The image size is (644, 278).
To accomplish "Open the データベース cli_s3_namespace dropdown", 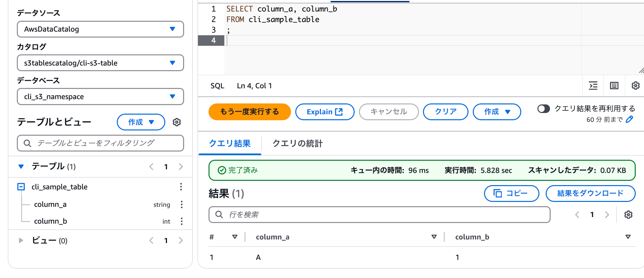I will (x=100, y=97).
